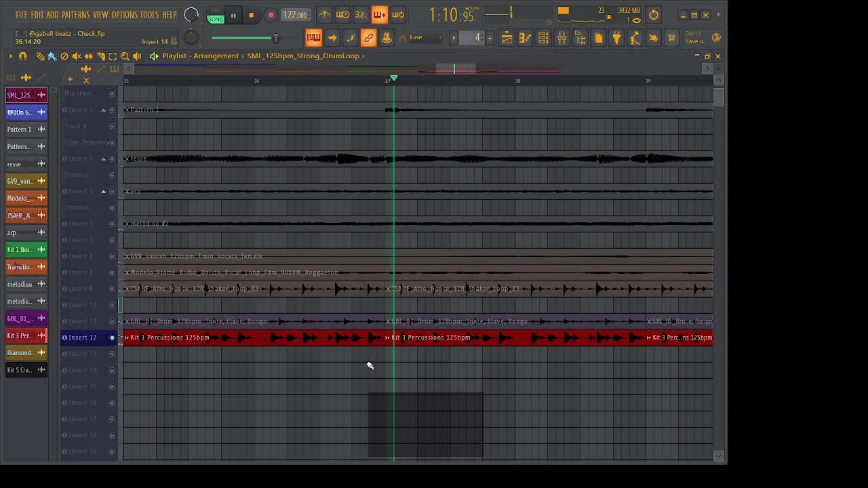The width and height of the screenshot is (868, 488).
Task: Open the TOOLS menu
Action: (149, 15)
